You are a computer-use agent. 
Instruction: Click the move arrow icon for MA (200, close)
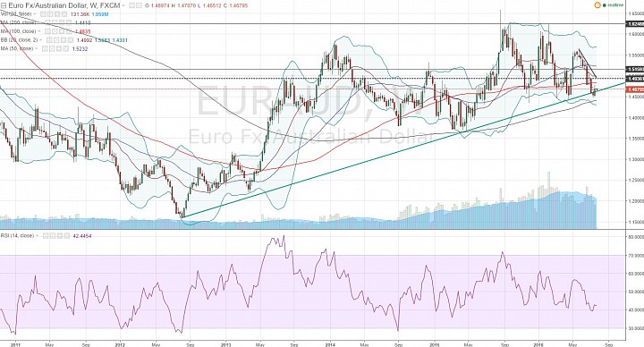(x=62, y=22)
